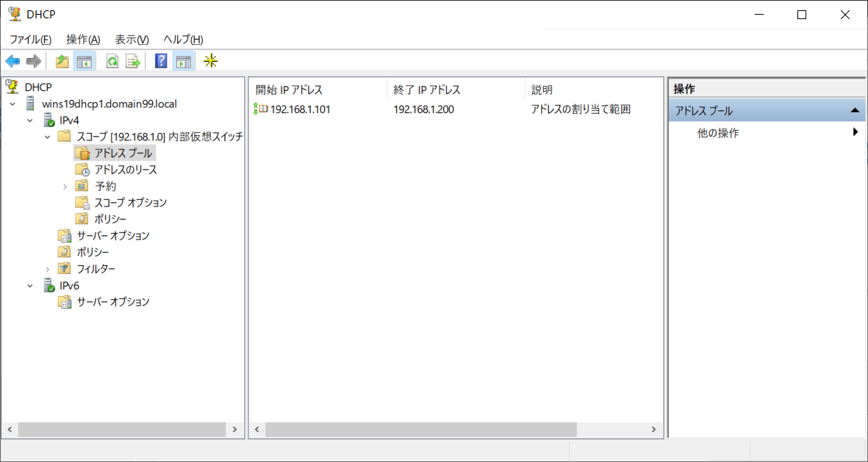The width and height of the screenshot is (868, 462).
Task: Toggle the action pane show/hide icon
Action: tap(183, 62)
